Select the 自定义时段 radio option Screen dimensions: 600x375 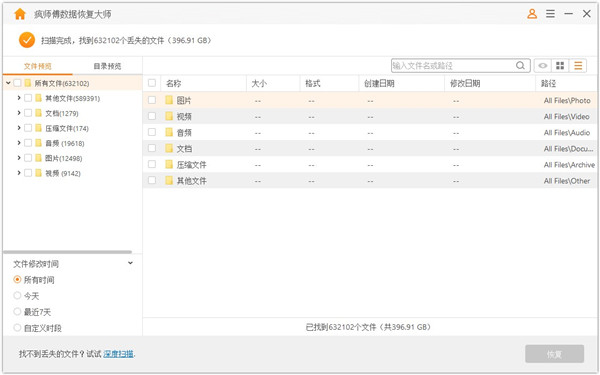click(17, 328)
